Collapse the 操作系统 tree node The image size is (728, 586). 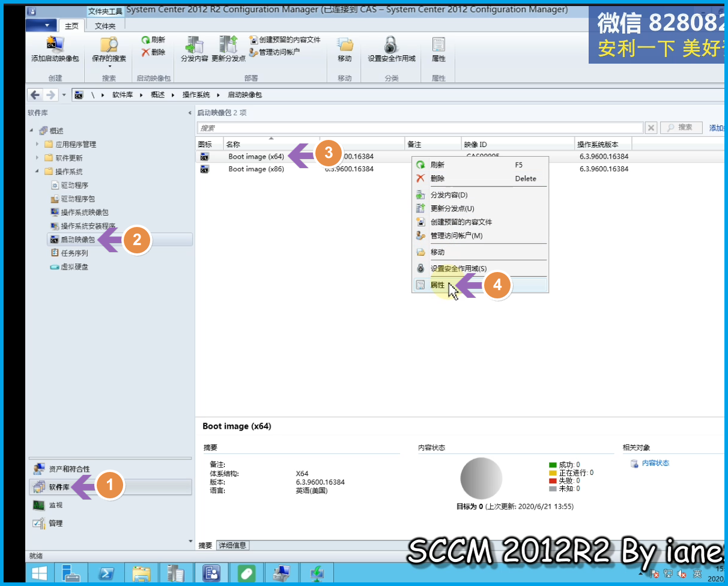[37, 172]
